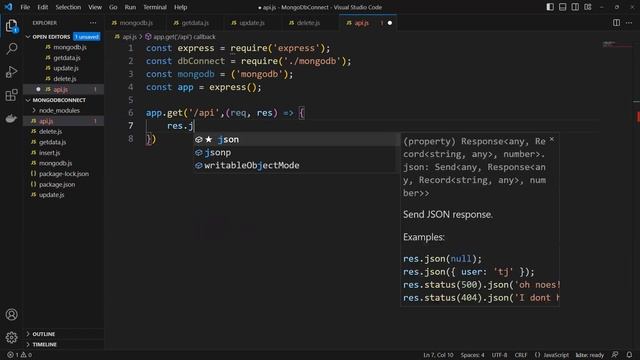
Task: Switch to the update.js tab
Action: click(x=251, y=23)
